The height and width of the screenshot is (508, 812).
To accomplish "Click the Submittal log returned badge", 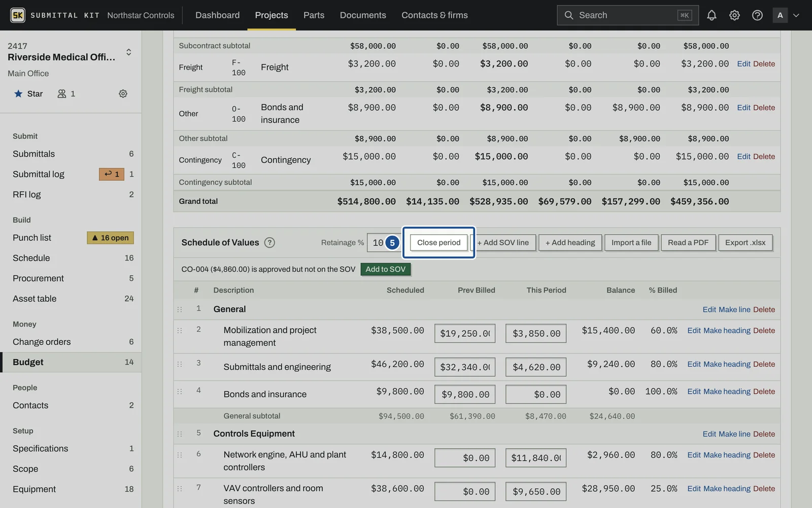I will (x=112, y=174).
